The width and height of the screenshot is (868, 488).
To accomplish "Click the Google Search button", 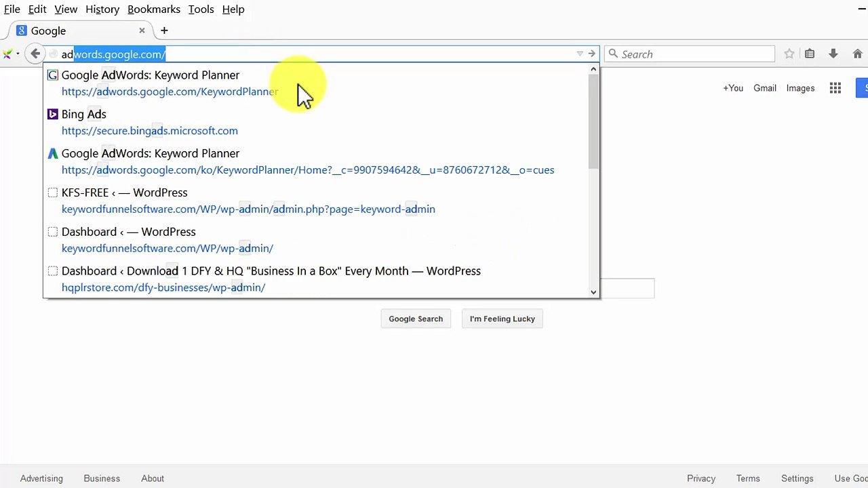I will click(416, 319).
